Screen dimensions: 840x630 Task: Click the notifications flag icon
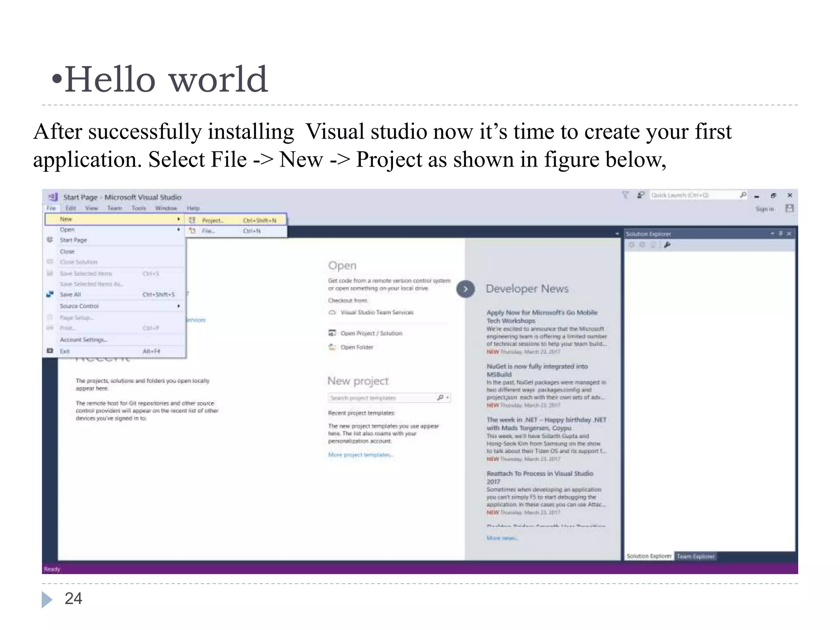pos(625,195)
